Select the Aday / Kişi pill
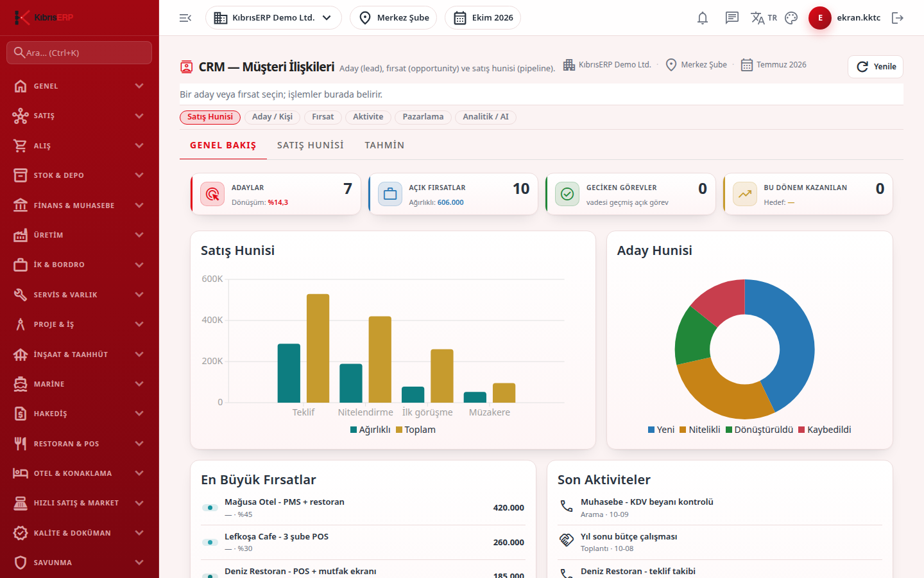This screenshot has height=578, width=924. pos(272,117)
